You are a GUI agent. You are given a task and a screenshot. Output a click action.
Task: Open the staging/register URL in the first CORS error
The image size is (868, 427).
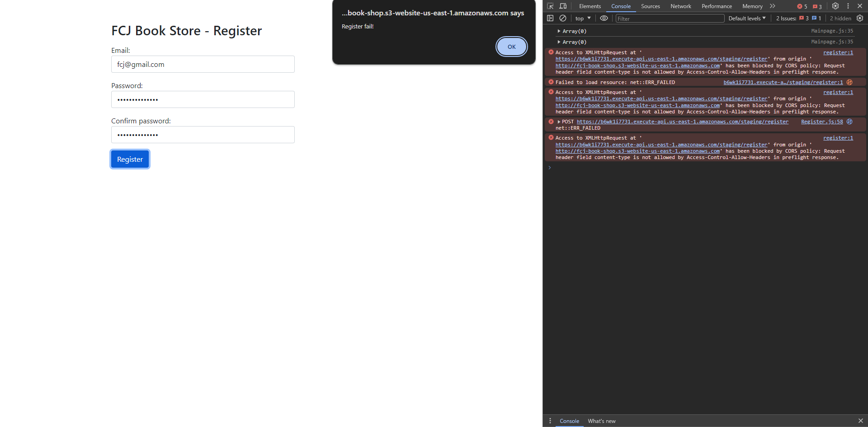click(x=661, y=59)
